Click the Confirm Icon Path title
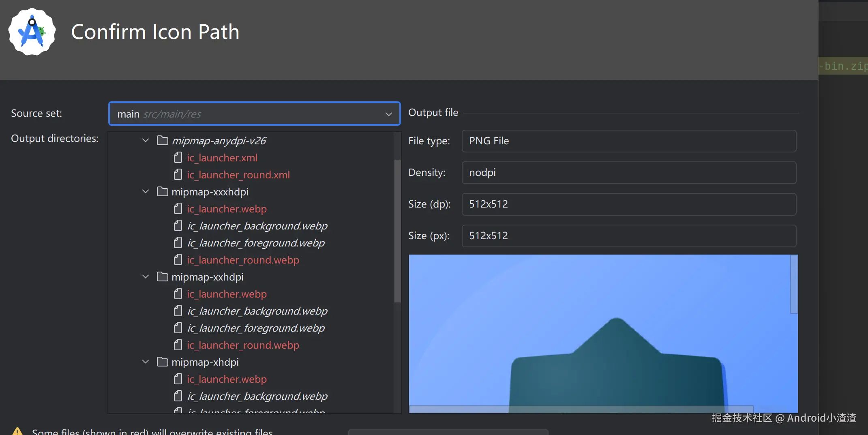Screen dimensions: 868x435 (x=155, y=32)
